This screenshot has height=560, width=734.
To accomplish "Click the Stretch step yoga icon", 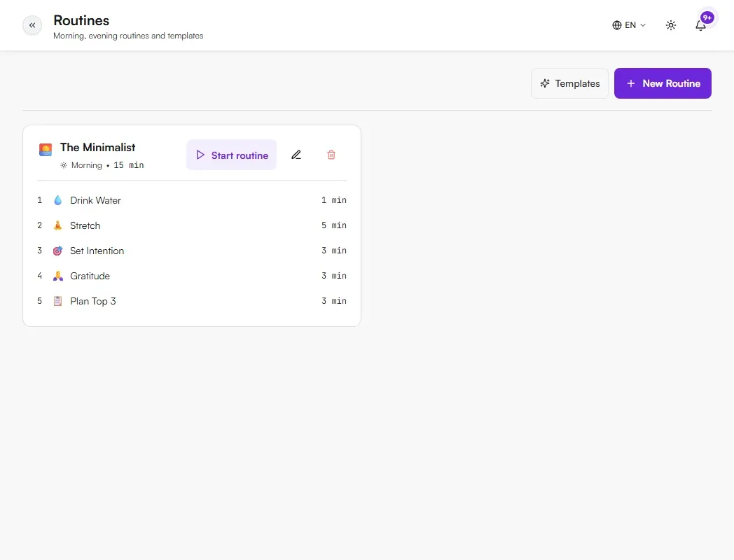I will pos(57,225).
